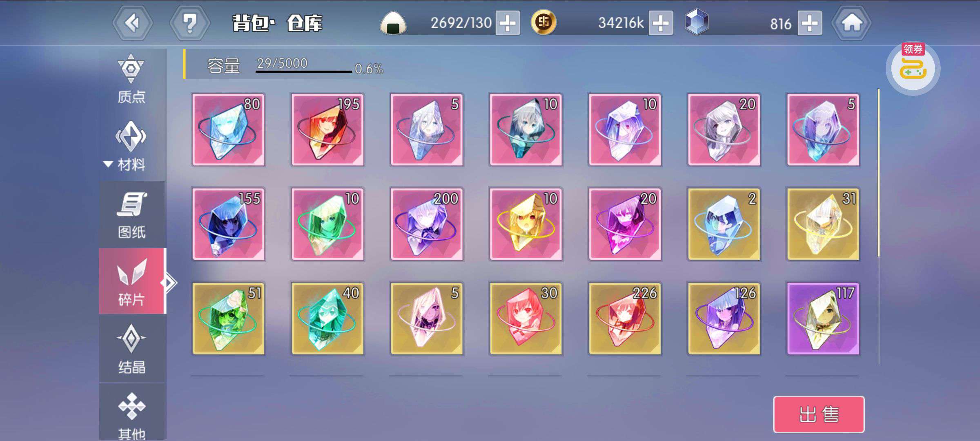Go back using the arrow hexagon icon
Viewport: 980px width, 441px height.
pyautogui.click(x=133, y=23)
